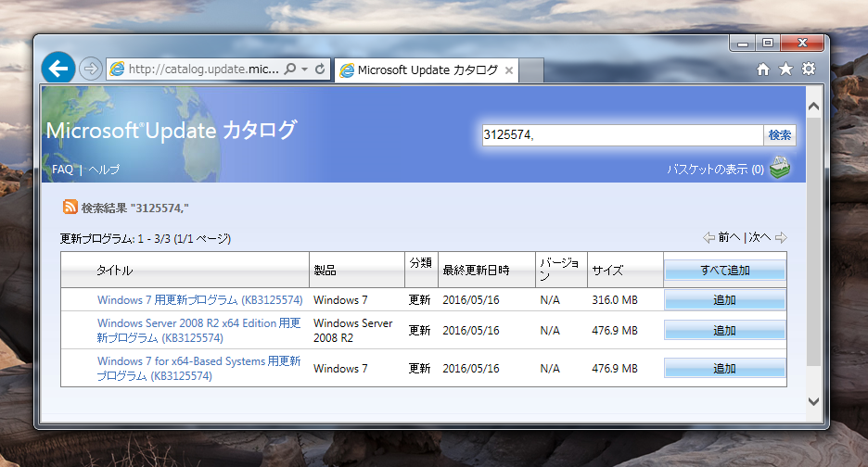This screenshot has width=868, height=467.
Task: Click the vertical scrollbar thumb
Action: (813, 241)
